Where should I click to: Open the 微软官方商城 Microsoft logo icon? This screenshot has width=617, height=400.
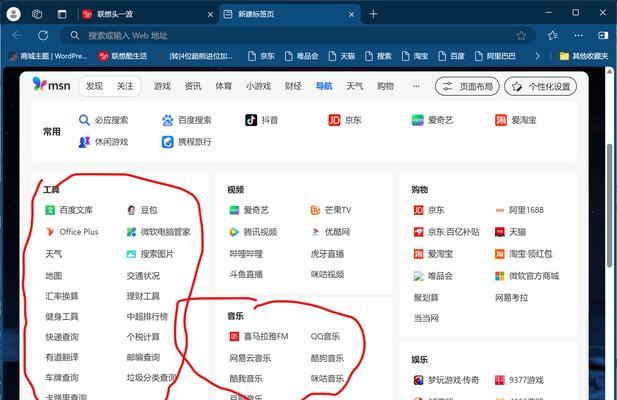(499, 276)
